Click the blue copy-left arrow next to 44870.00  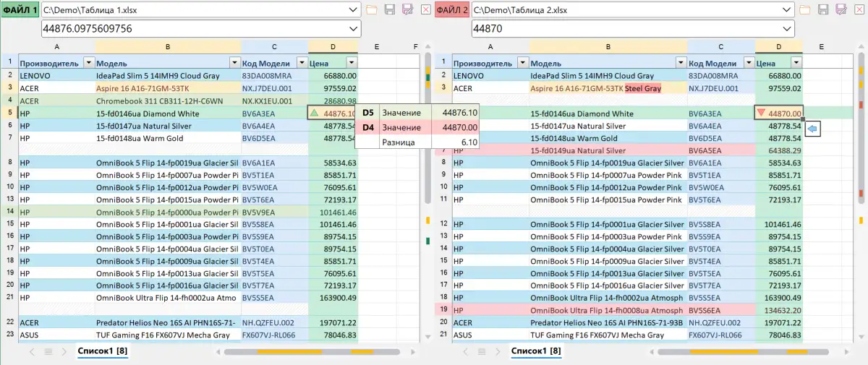coord(812,129)
